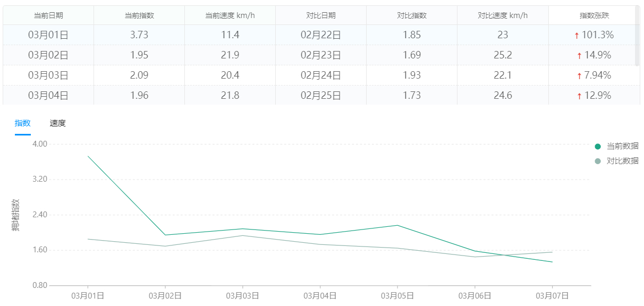Toggle the 对比数据 legend series

click(616, 161)
